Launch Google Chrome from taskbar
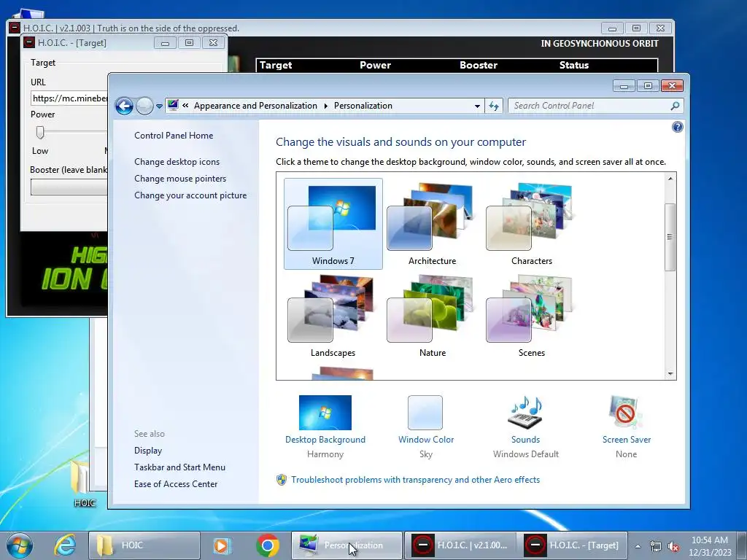747x560 pixels. (x=267, y=545)
